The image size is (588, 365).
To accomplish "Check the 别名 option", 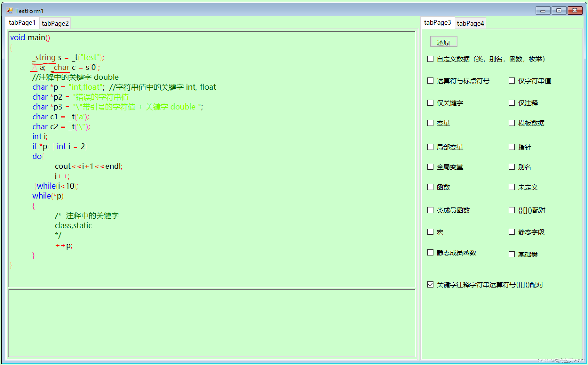I will 512,167.
